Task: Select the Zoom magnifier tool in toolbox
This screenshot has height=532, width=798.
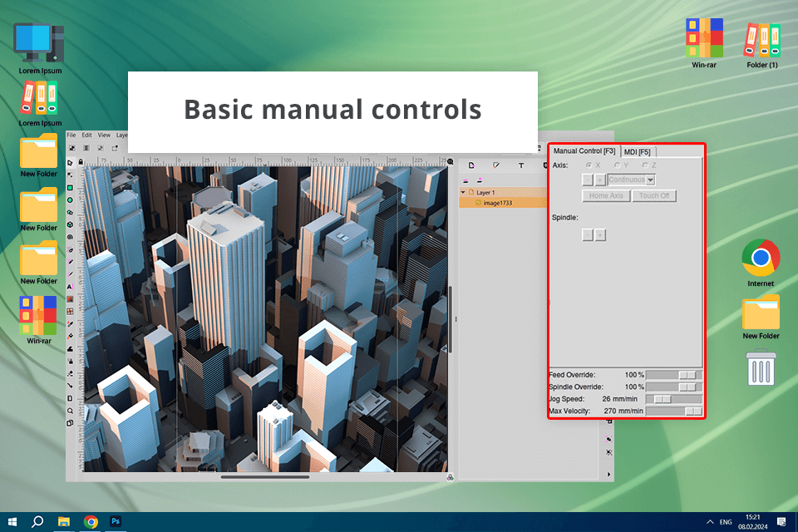Action: tap(70, 411)
